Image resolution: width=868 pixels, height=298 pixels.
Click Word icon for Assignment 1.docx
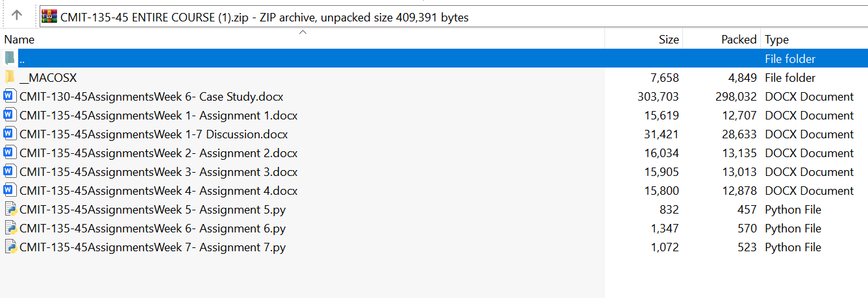point(10,116)
